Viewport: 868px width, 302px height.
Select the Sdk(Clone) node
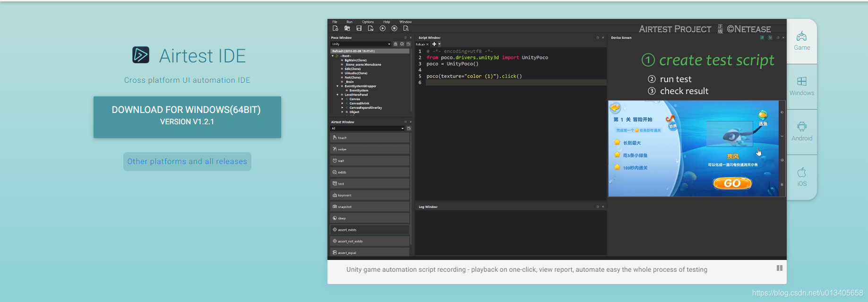tap(352, 69)
